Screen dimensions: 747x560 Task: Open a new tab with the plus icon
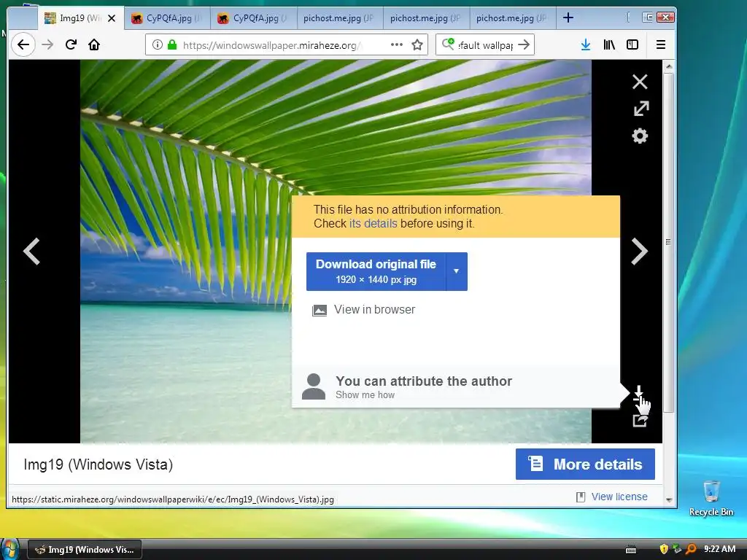tap(568, 18)
